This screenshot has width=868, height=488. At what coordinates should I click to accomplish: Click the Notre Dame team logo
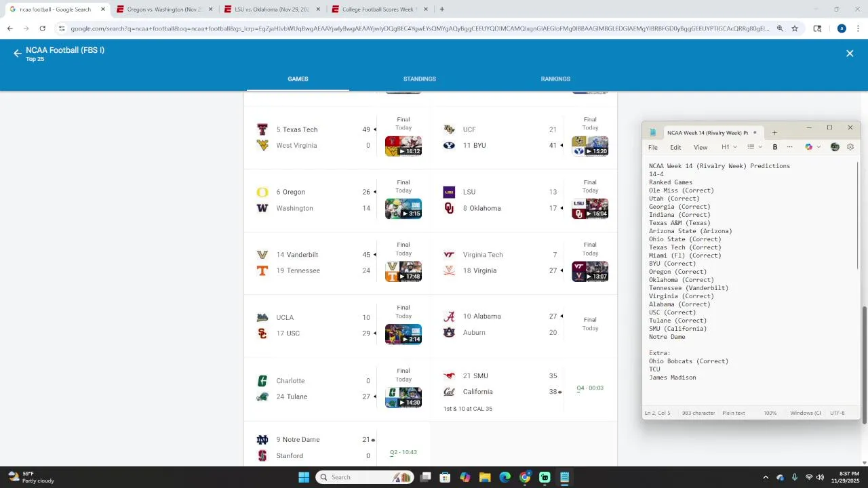pyautogui.click(x=262, y=440)
